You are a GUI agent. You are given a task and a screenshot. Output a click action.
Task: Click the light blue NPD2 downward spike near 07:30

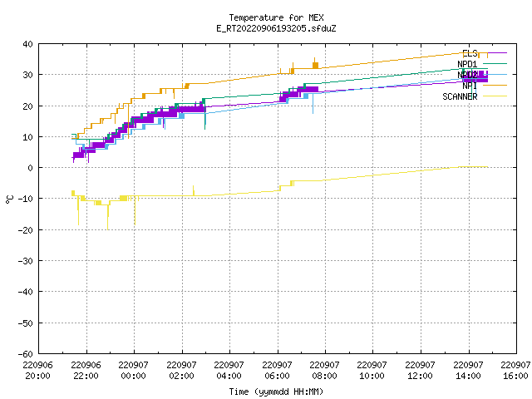[x=313, y=103]
